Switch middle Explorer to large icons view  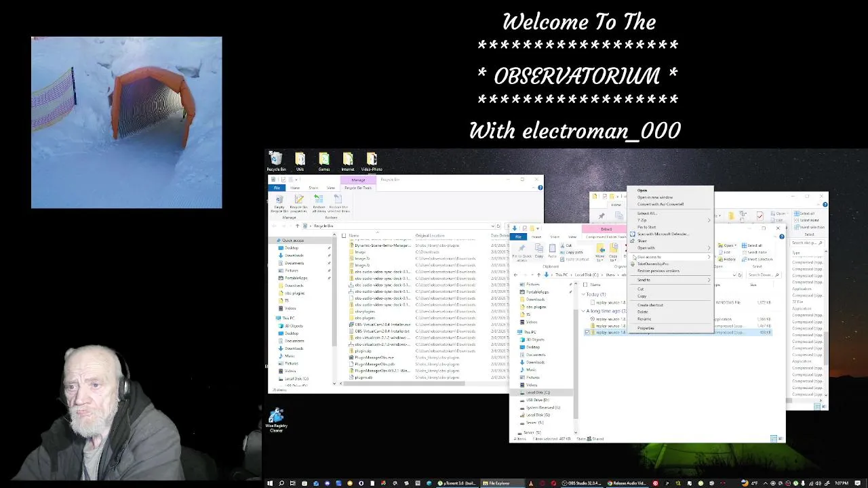coord(781,439)
